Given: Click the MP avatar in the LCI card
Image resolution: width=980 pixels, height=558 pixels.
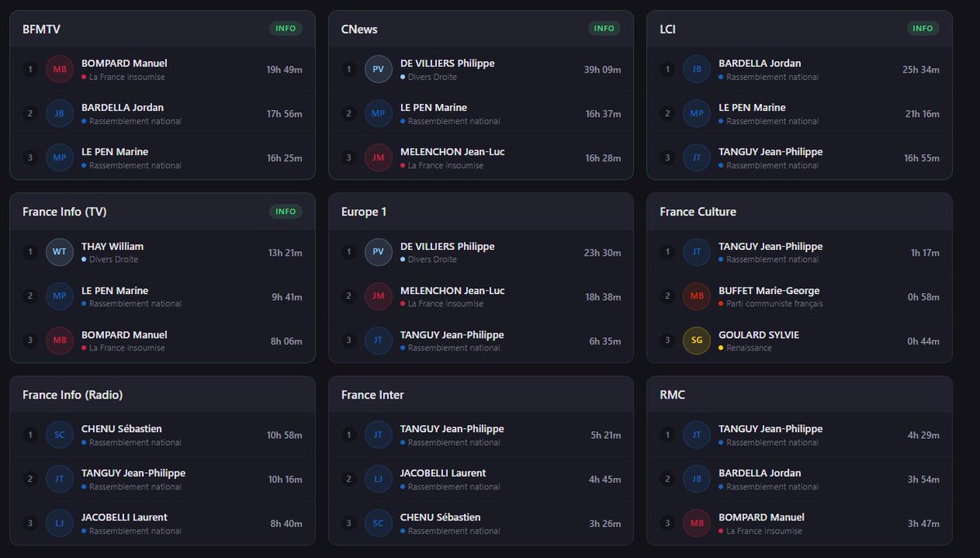Looking at the screenshot, I should (x=697, y=114).
